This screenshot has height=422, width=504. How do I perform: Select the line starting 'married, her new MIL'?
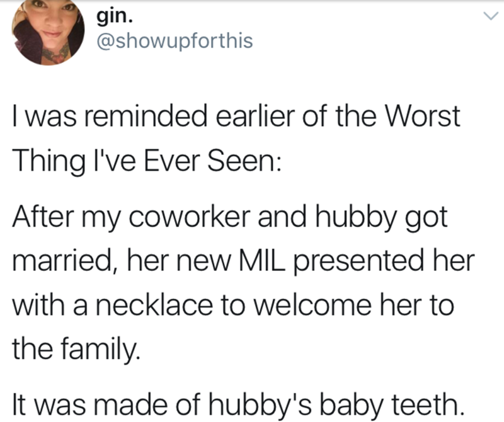(243, 261)
